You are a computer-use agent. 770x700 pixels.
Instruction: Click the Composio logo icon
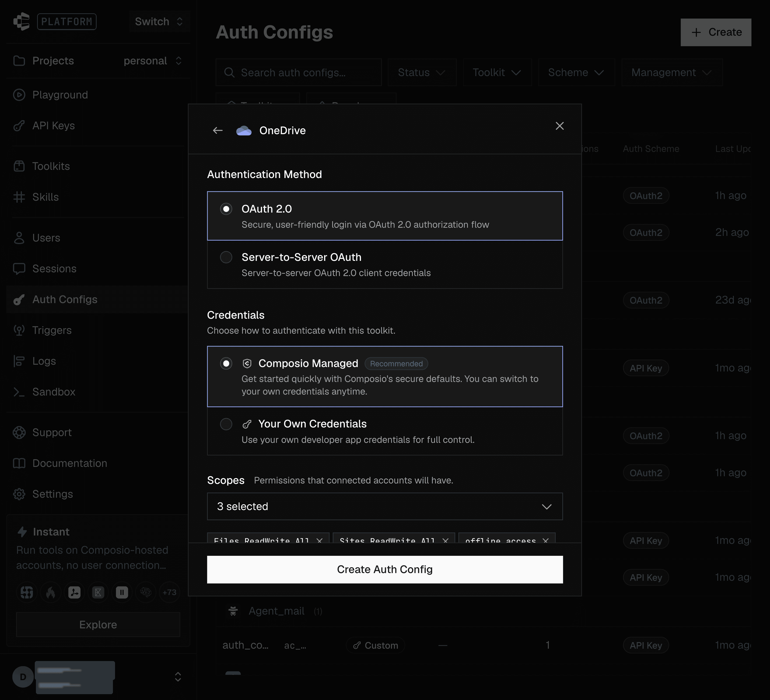click(21, 21)
